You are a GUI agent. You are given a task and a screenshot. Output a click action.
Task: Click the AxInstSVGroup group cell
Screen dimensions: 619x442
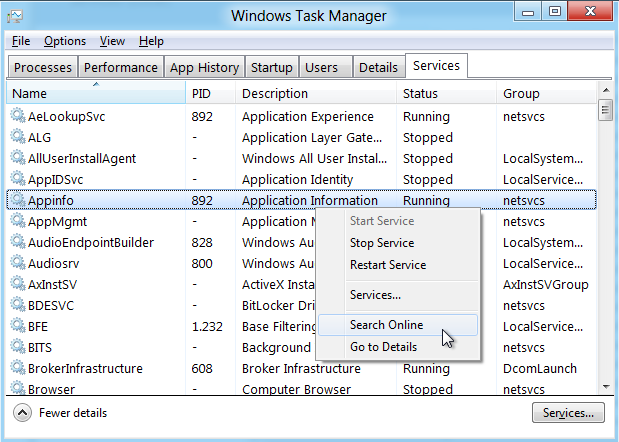[x=546, y=284]
